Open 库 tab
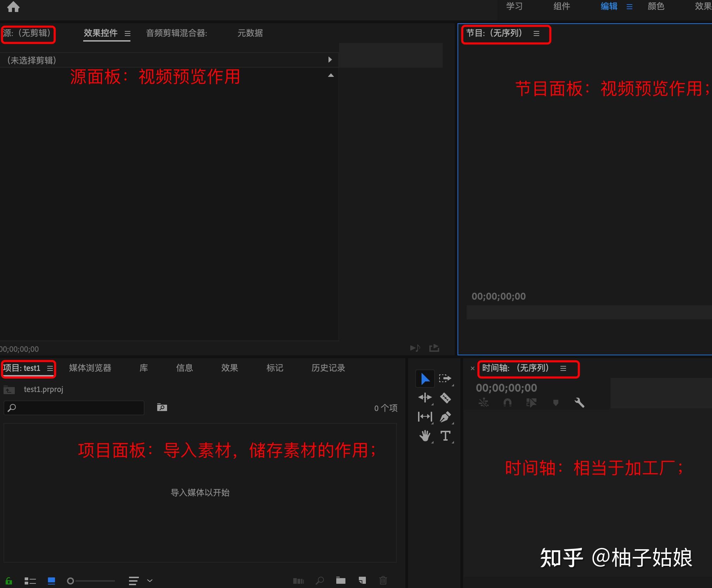Viewport: 712px width, 588px height. (x=144, y=368)
